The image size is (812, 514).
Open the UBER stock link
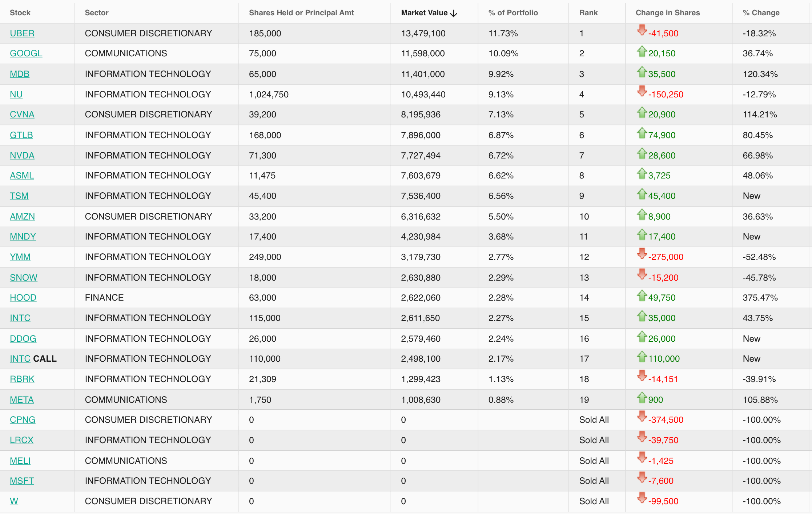pos(22,33)
